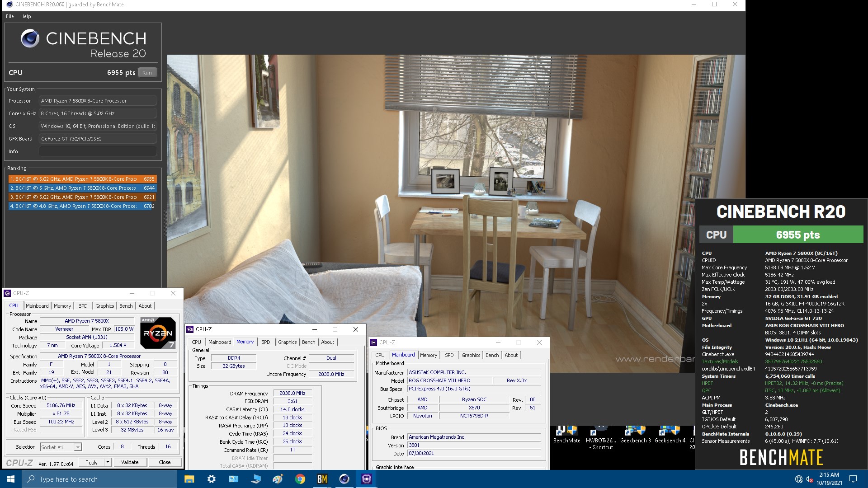The width and height of the screenshot is (868, 488).
Task: Select SPD tab in CPU-Z Memory window
Action: [266, 342]
